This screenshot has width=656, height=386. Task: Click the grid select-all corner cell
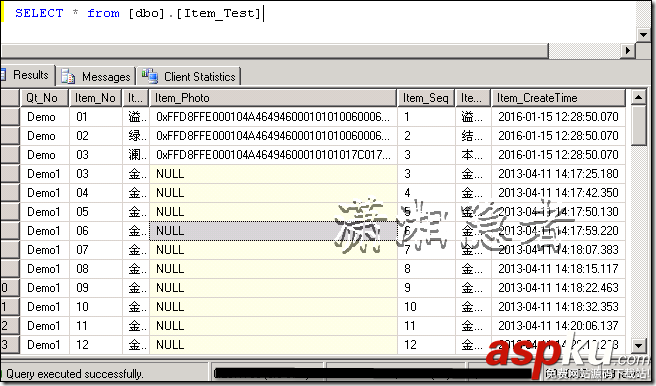point(10,98)
